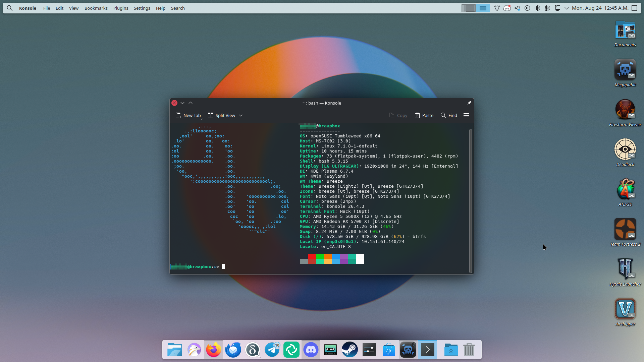The height and width of the screenshot is (362, 644).
Task: Open the Edit menu
Action: point(59,8)
